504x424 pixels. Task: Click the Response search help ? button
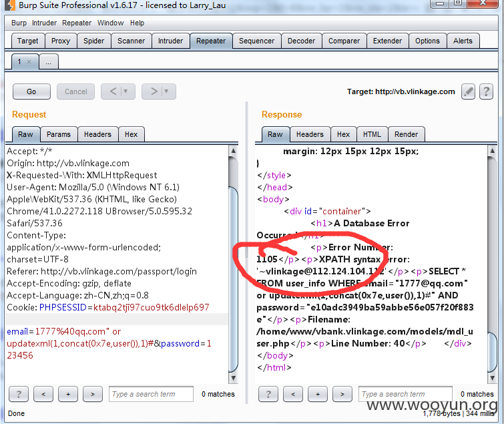pyautogui.click(x=268, y=394)
